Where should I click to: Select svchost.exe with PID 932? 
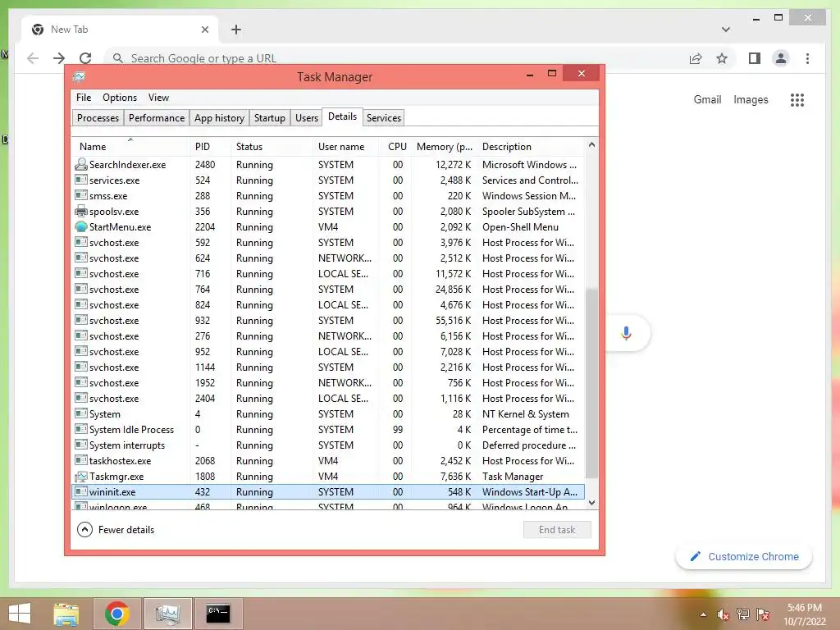click(328, 321)
